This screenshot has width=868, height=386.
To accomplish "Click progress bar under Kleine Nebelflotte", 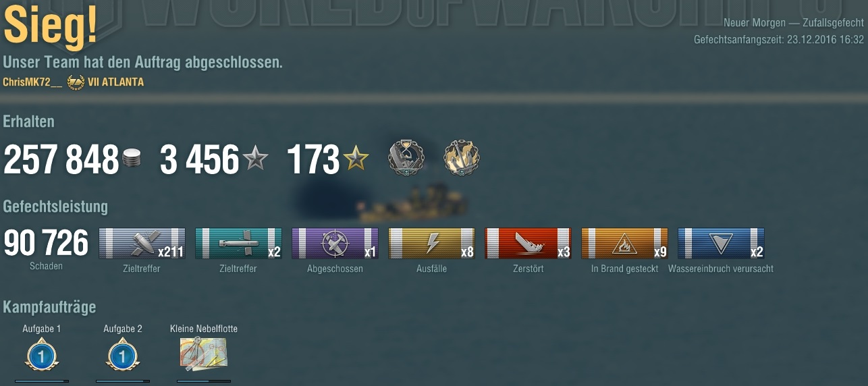I will (x=203, y=381).
